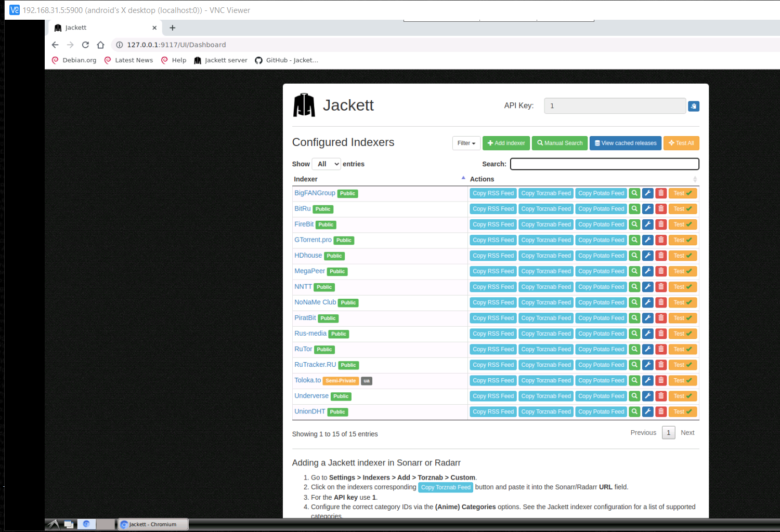
Task: Copy Potato Feed for Underverse
Action: click(x=601, y=396)
